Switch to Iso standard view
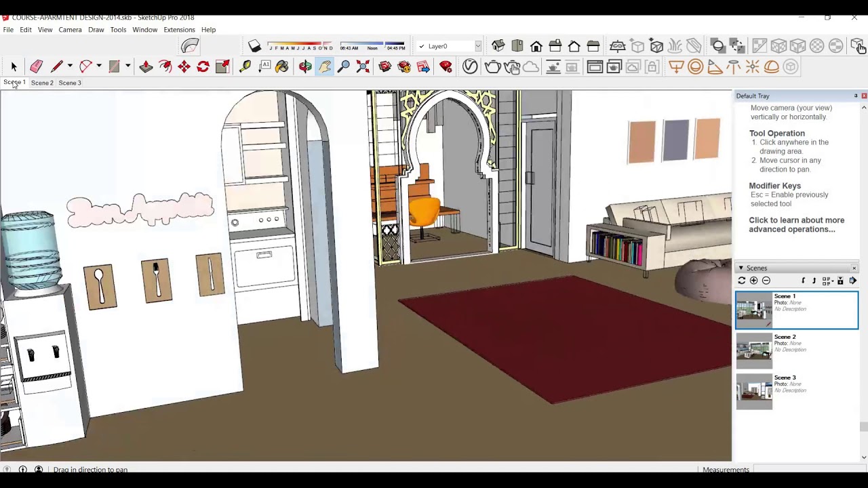This screenshot has height=488, width=868. [x=498, y=46]
